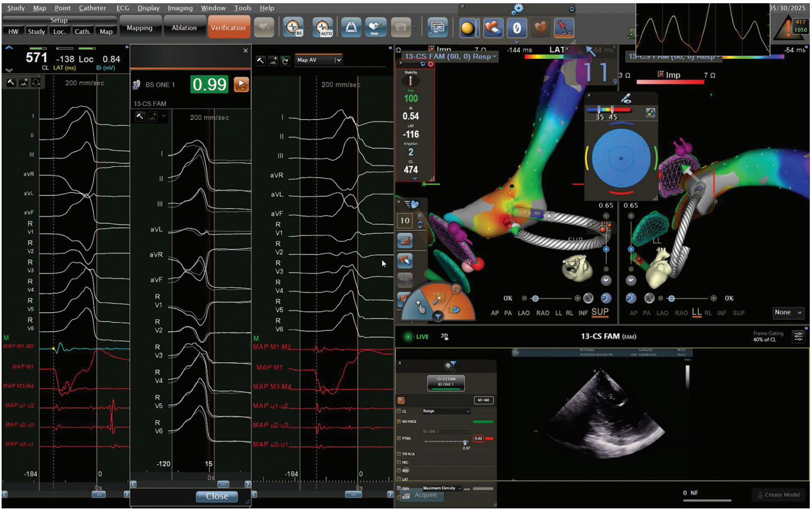Click the Close button under the ECG comparison

tap(217, 497)
